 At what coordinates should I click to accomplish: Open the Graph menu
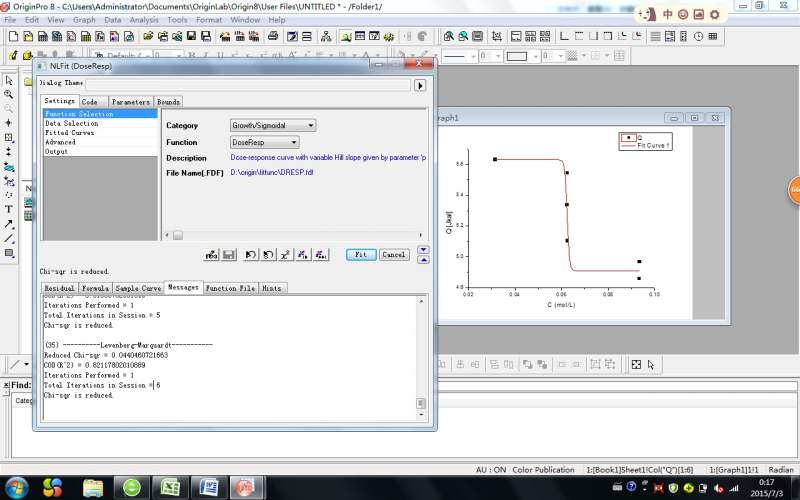click(x=84, y=20)
